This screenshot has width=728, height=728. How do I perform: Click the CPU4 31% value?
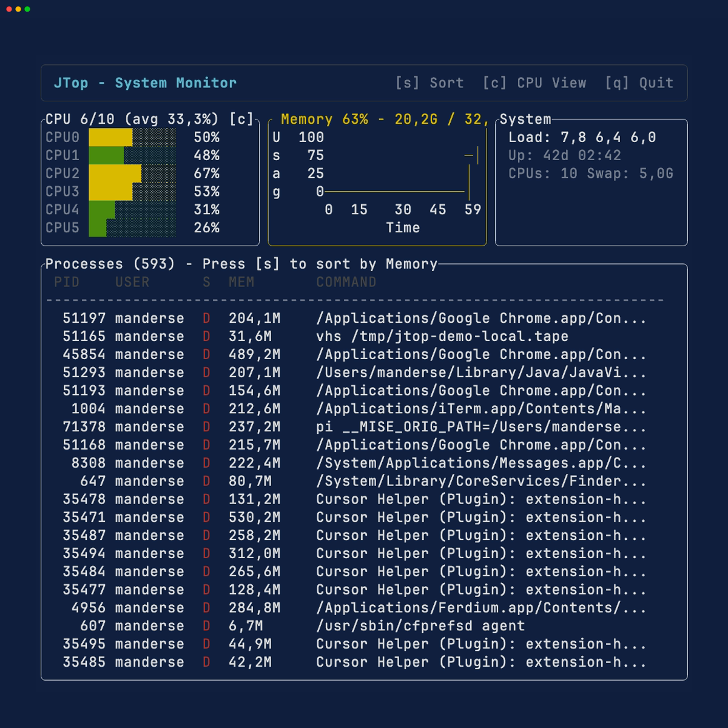pos(206,210)
